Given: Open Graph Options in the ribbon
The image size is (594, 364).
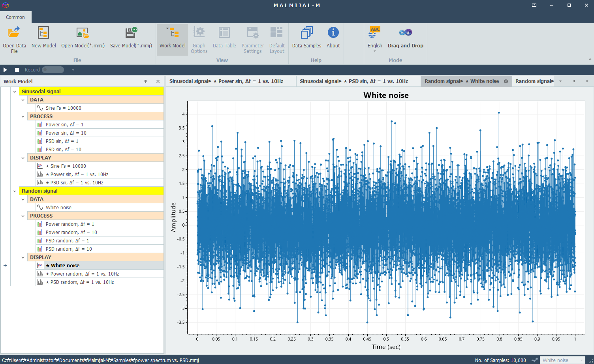Looking at the screenshot, I should click(x=199, y=39).
